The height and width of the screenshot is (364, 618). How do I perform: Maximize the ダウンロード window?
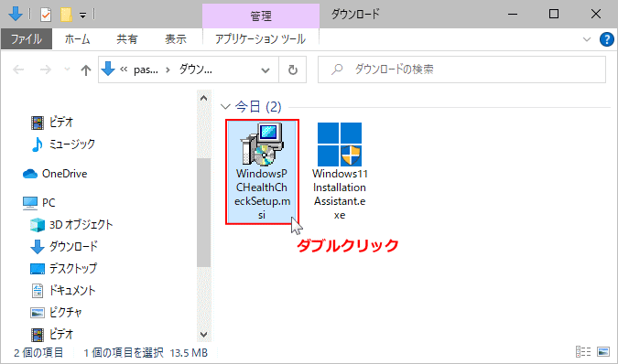point(554,14)
